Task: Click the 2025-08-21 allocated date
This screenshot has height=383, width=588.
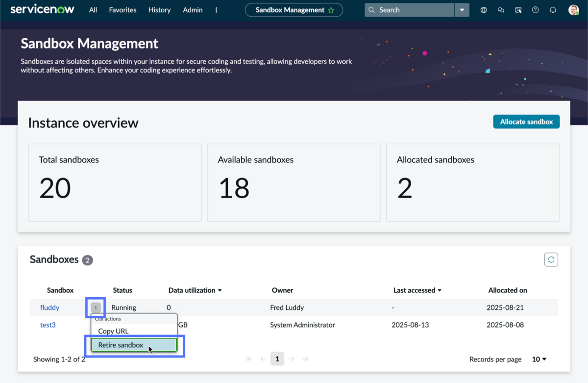Action: point(505,307)
